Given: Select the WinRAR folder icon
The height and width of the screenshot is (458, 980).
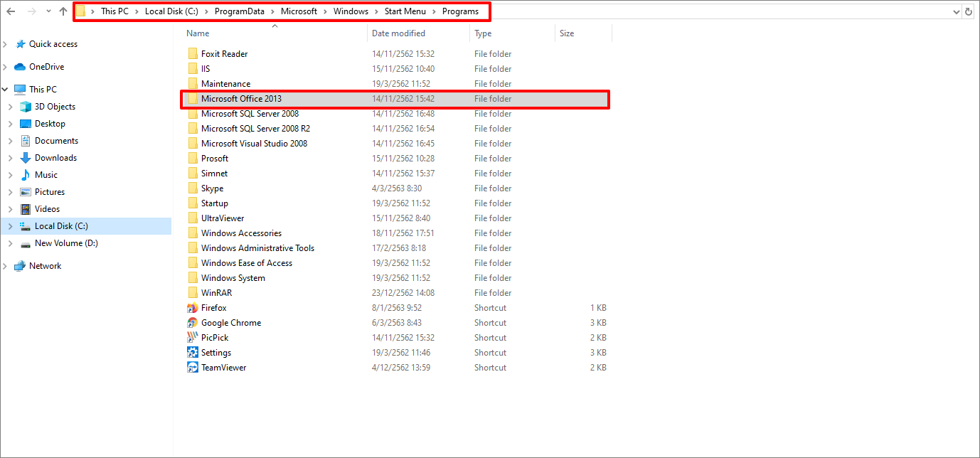Looking at the screenshot, I should 193,293.
